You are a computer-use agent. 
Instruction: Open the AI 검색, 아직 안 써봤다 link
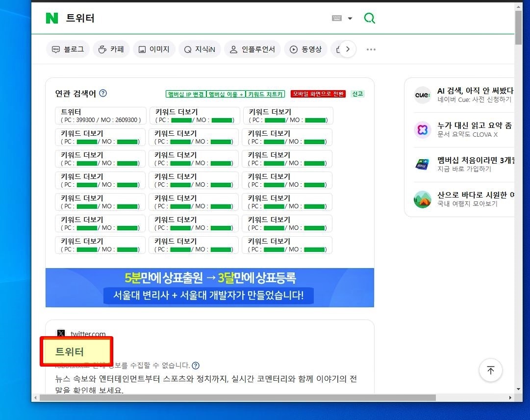click(475, 91)
